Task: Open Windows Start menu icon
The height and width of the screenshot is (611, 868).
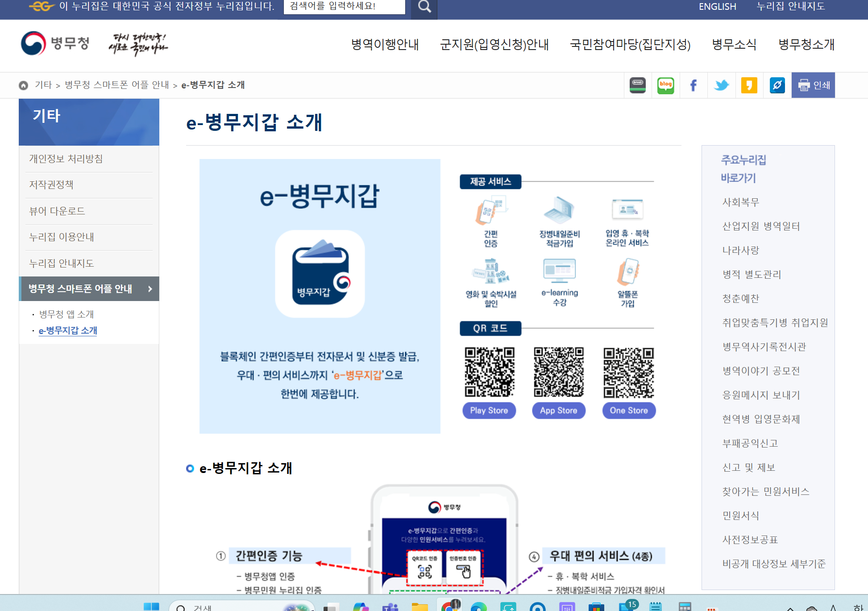Action: click(151, 607)
